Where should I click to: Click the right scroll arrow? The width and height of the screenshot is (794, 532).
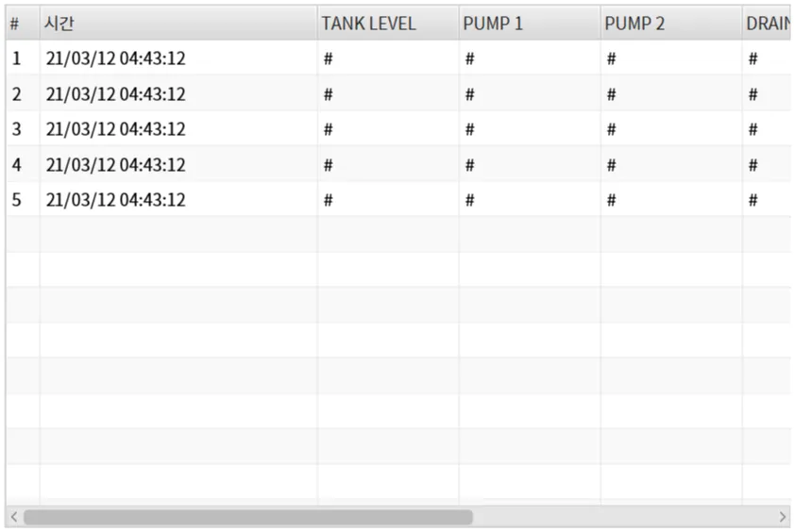782,517
